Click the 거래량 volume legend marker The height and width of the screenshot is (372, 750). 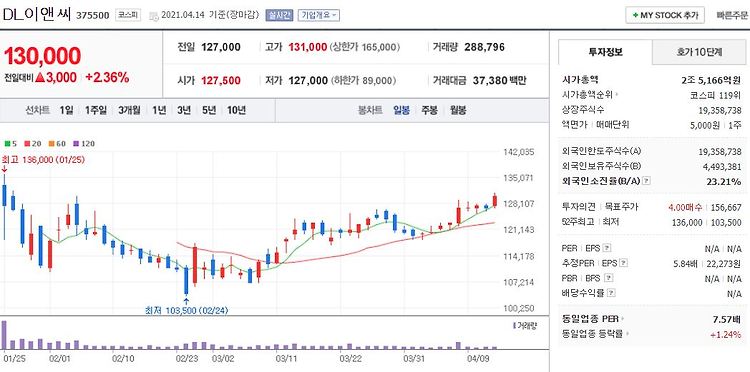pos(514,326)
